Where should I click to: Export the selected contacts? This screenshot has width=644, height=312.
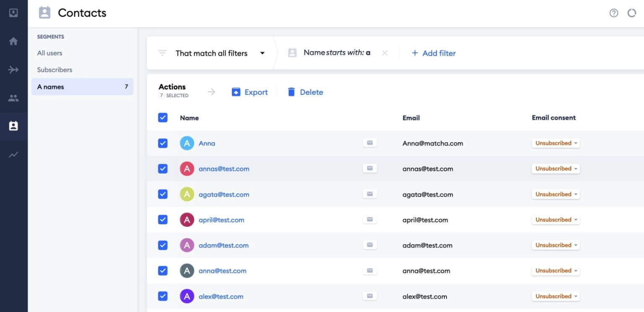(x=250, y=92)
